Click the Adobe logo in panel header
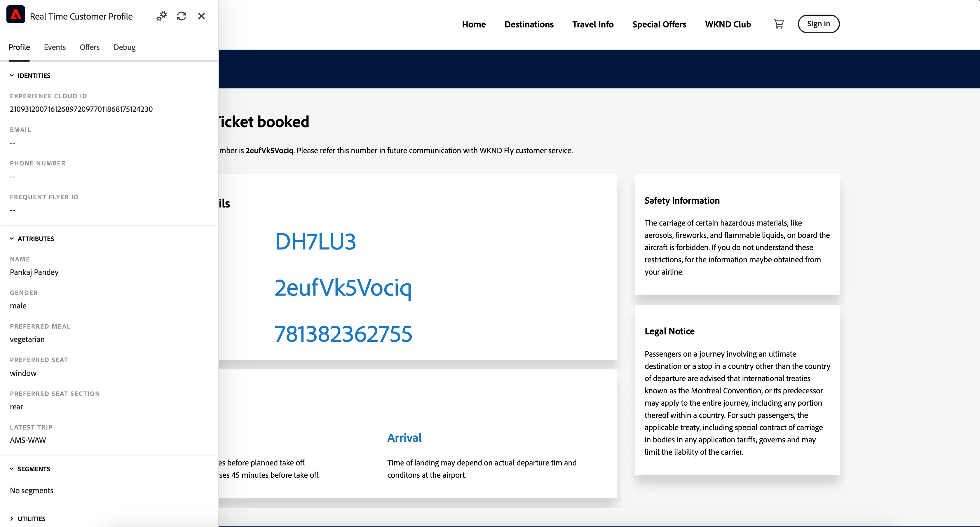 [x=15, y=15]
